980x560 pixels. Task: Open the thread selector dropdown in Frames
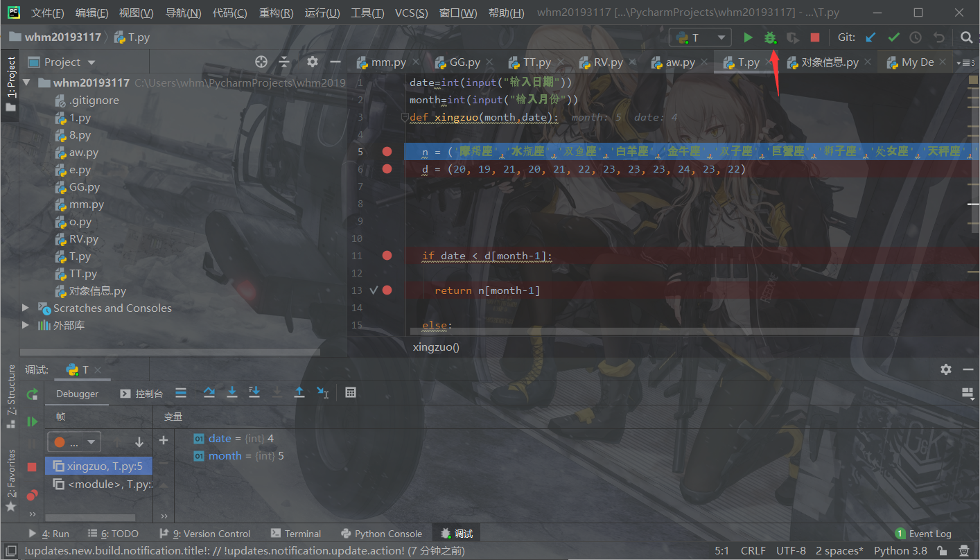click(x=74, y=441)
